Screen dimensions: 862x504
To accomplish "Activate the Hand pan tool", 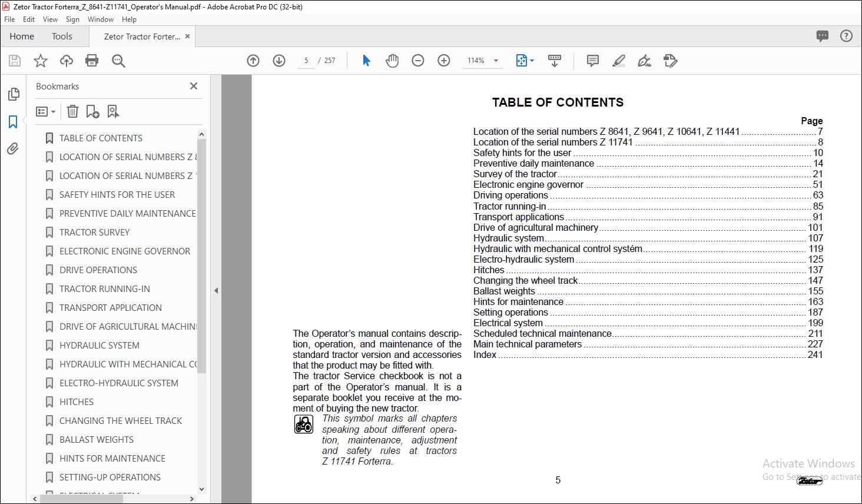I will (392, 61).
